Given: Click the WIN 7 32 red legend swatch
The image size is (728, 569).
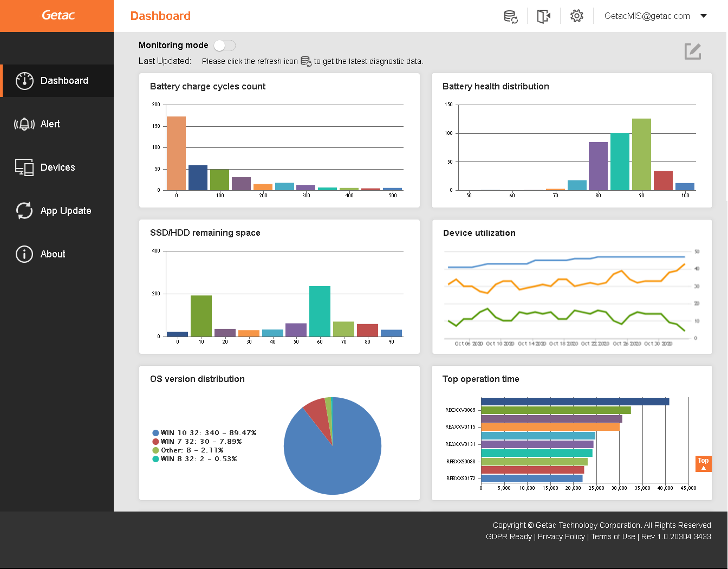Looking at the screenshot, I should [x=155, y=442].
